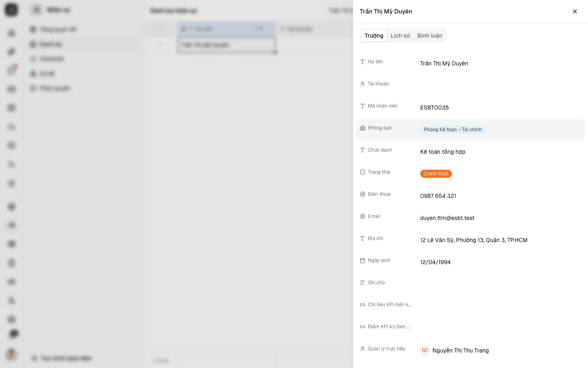Edit the Địa chỉ address field

point(501,240)
